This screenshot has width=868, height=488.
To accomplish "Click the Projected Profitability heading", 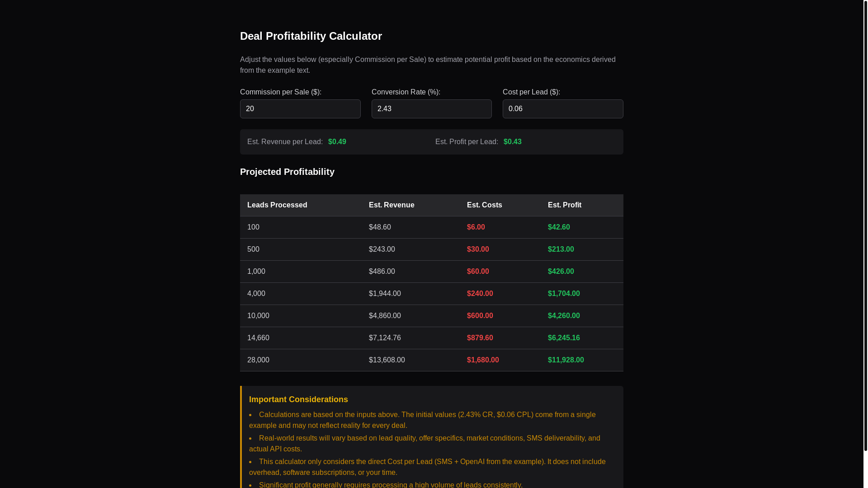I will pyautogui.click(x=287, y=172).
